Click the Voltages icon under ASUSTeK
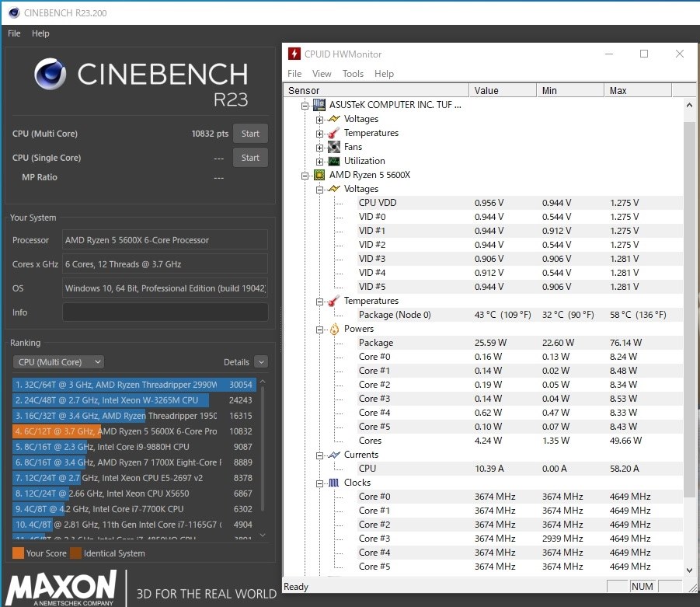The image size is (700, 607). click(x=334, y=119)
